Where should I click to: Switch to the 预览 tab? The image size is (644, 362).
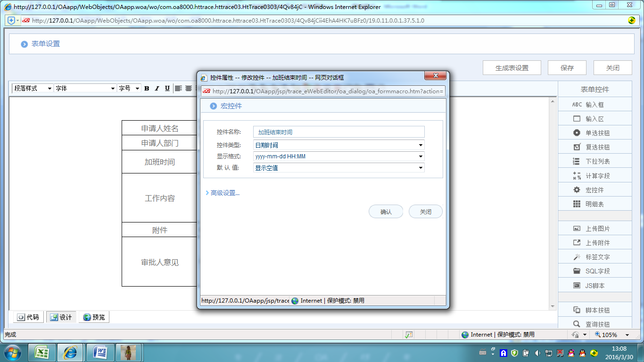pos(94,317)
